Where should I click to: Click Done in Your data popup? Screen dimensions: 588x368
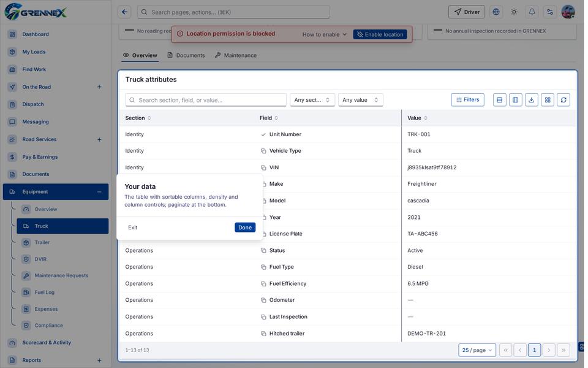click(x=245, y=227)
